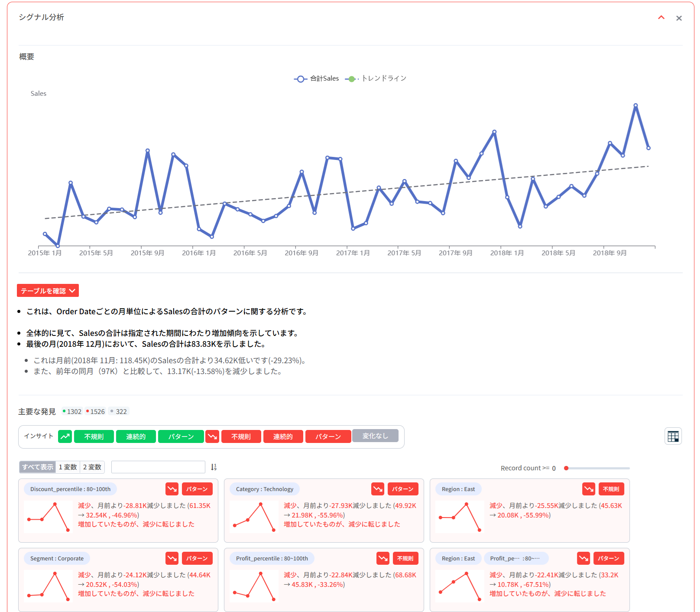700x612 pixels.
Task: Click the Record count slider track
Action: [597, 468]
